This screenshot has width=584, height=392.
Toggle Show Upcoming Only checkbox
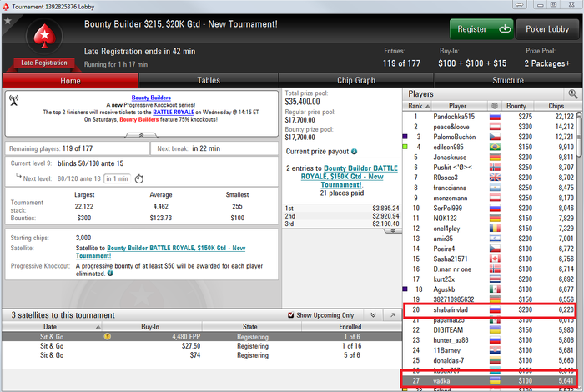291,315
